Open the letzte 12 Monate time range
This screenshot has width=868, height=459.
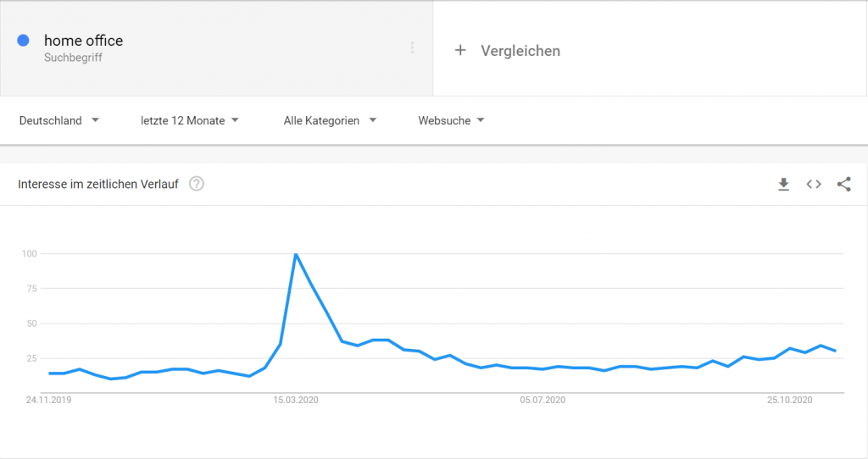pyautogui.click(x=189, y=120)
